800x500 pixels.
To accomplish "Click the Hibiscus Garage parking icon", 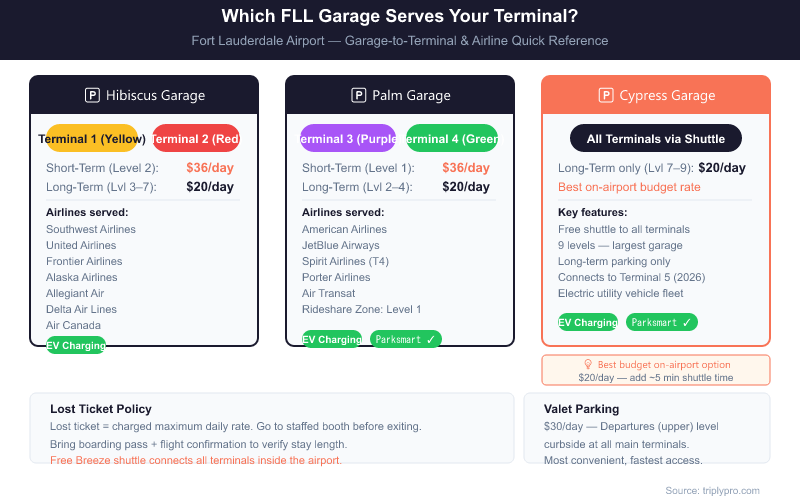I will (92, 96).
